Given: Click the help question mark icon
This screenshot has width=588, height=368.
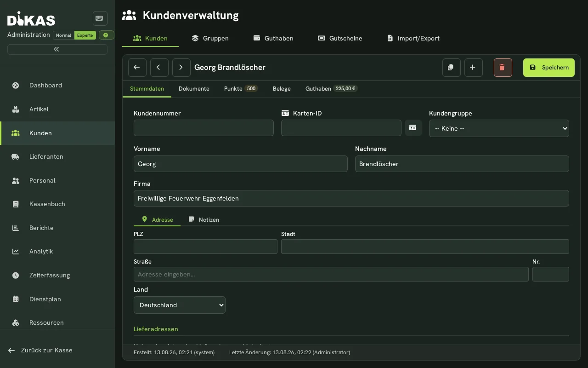Looking at the screenshot, I should click(x=106, y=35).
